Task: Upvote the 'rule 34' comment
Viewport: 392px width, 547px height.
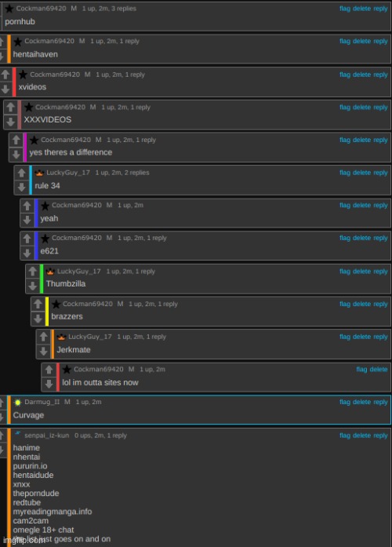Action: tap(22, 173)
